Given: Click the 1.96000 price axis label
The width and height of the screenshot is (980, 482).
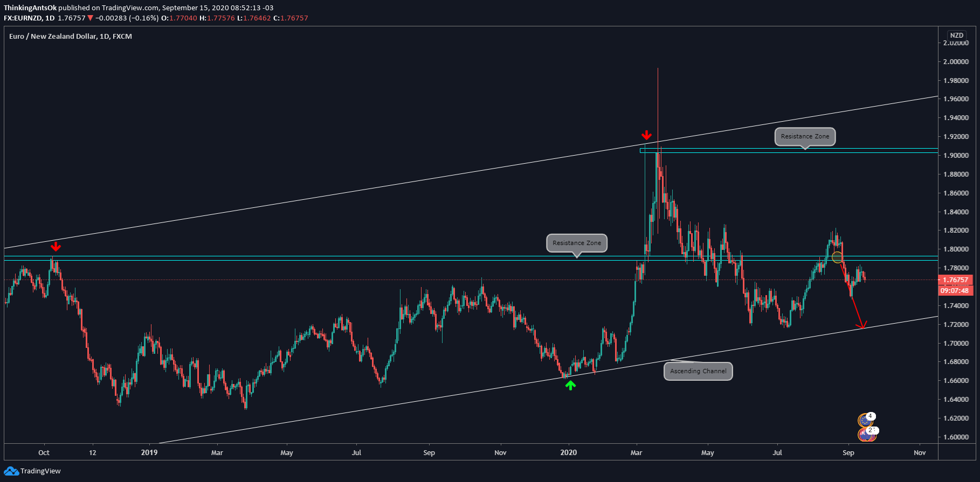Looking at the screenshot, I should (956, 99).
